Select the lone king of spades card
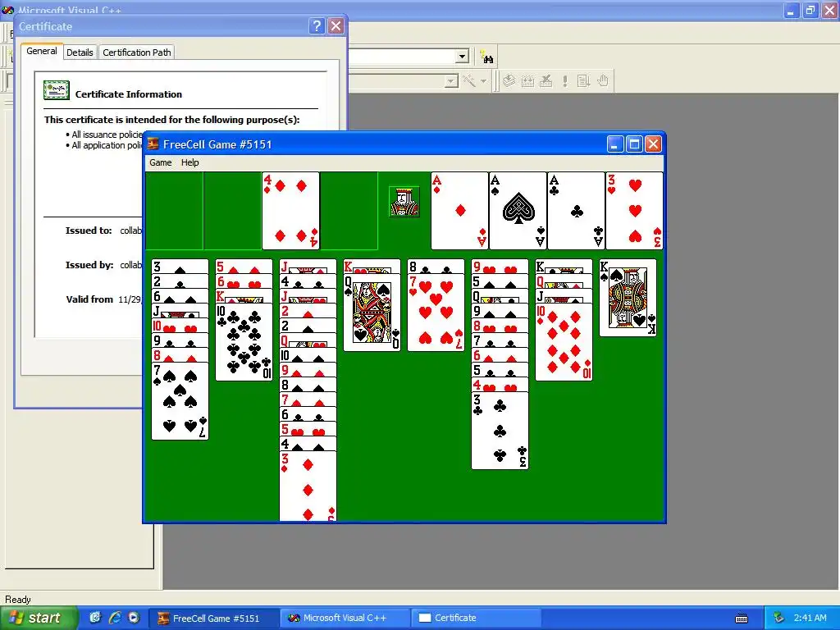Screen dimensions: 840x630 click(628, 298)
